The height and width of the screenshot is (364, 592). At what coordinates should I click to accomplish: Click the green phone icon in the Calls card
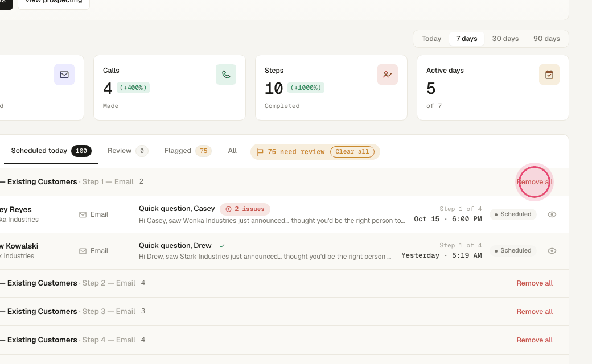coord(226,75)
